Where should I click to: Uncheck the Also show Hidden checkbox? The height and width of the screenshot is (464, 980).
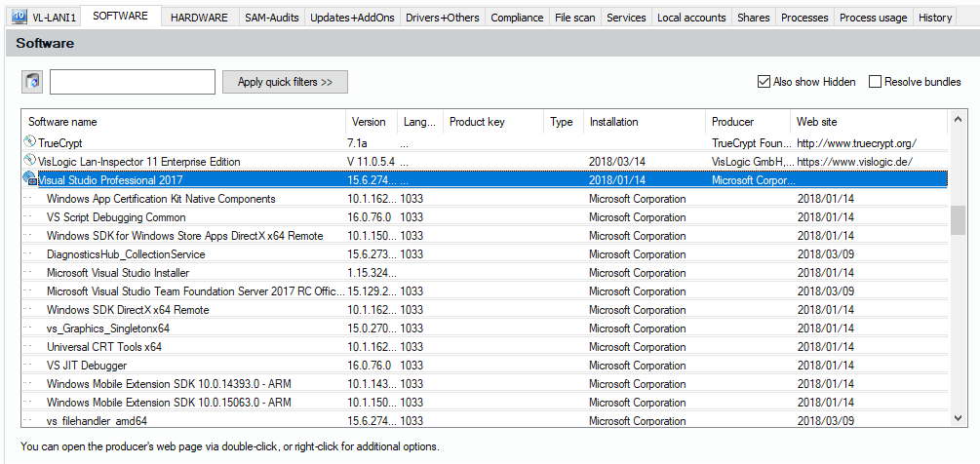pyautogui.click(x=764, y=82)
